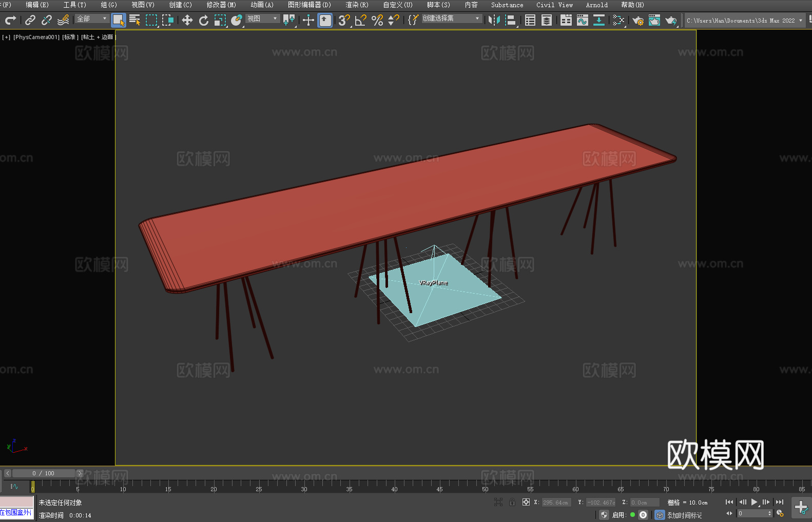Click the PhysCamera001 viewport label
Image resolution: width=812 pixels, height=522 pixels.
pos(36,37)
